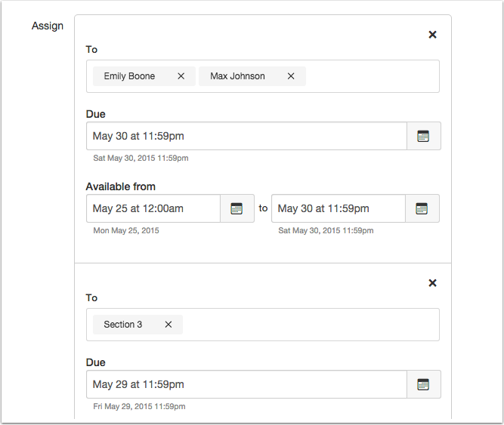Delete the first assignment date set
Viewport: 504px width, 425px height.
(433, 35)
